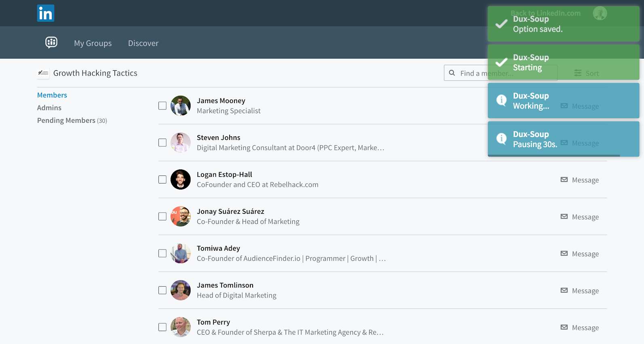
Task: Open Logan Estop-Hall's name link
Action: point(224,175)
